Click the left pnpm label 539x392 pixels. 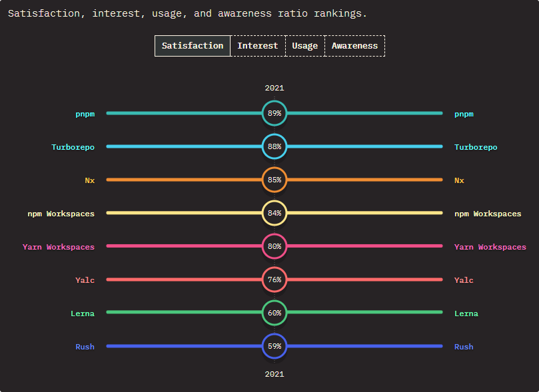coord(85,114)
